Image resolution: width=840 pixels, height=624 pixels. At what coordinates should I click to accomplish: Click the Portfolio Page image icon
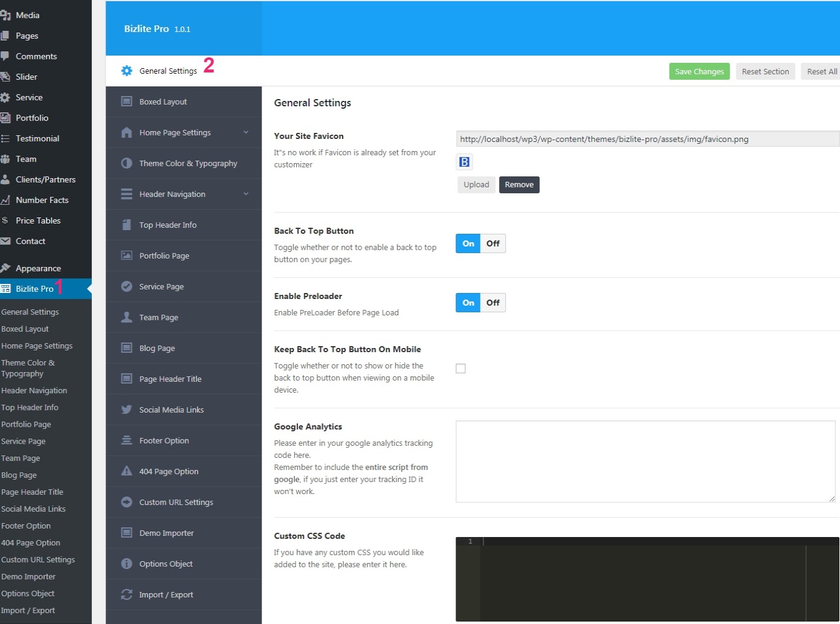tap(127, 256)
